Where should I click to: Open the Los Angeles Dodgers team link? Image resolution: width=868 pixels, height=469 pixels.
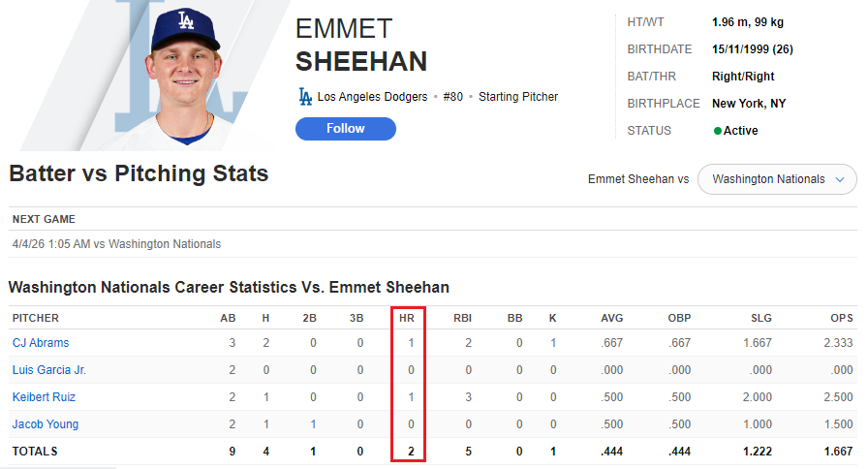click(372, 97)
